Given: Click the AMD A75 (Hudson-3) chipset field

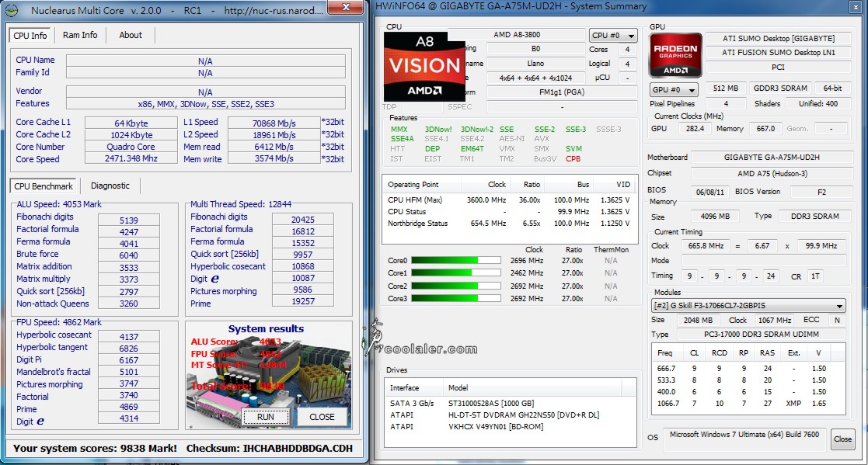Looking at the screenshot, I should pos(772,174).
